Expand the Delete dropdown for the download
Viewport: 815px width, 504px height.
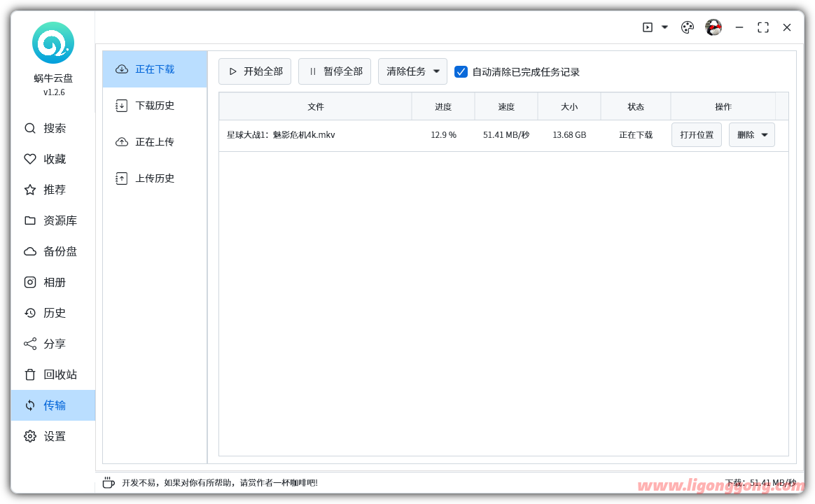tap(752, 134)
